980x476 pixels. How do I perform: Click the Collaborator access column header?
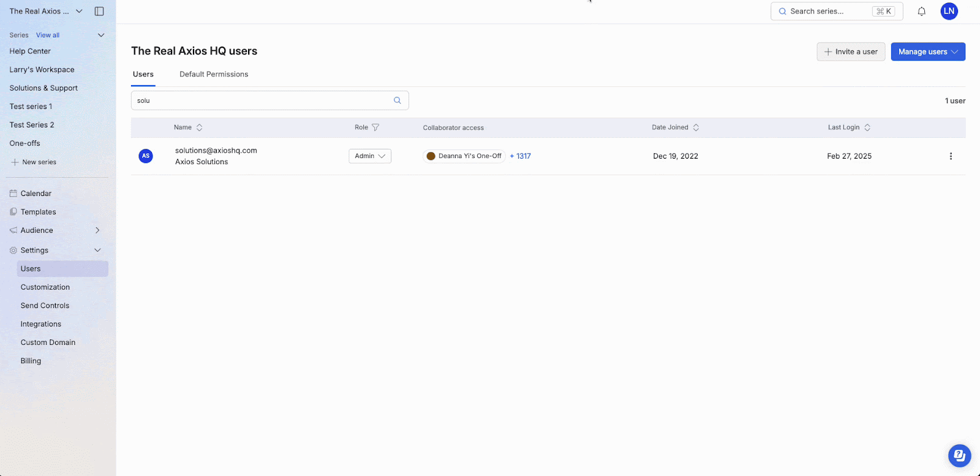453,127
